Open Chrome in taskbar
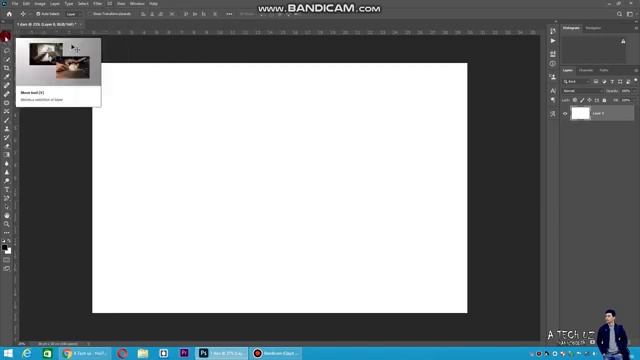The height and width of the screenshot is (360, 640). (x=85, y=353)
